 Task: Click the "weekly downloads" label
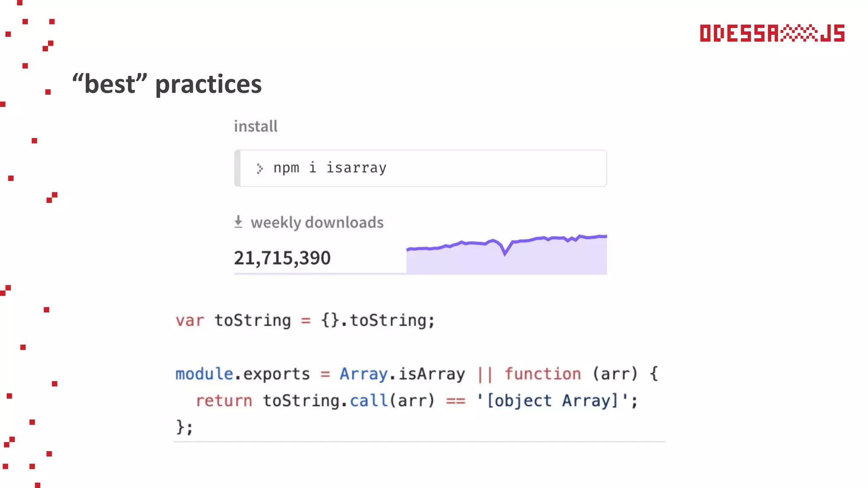317,222
